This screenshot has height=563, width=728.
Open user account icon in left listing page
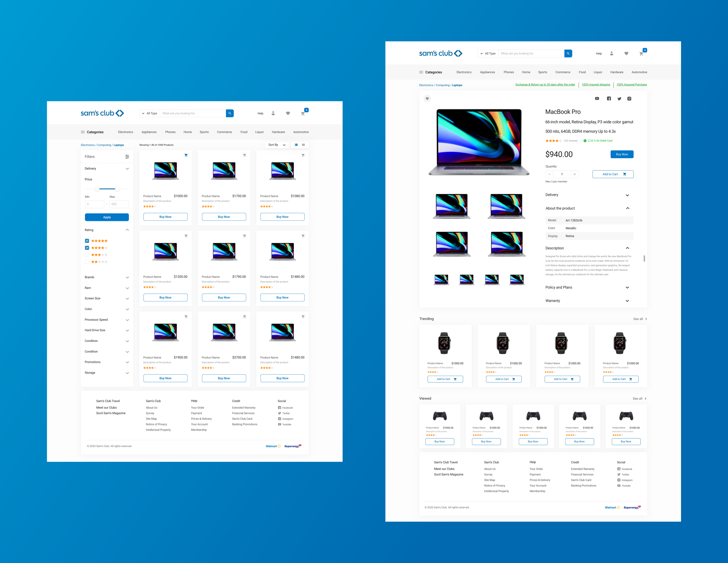pos(273,113)
